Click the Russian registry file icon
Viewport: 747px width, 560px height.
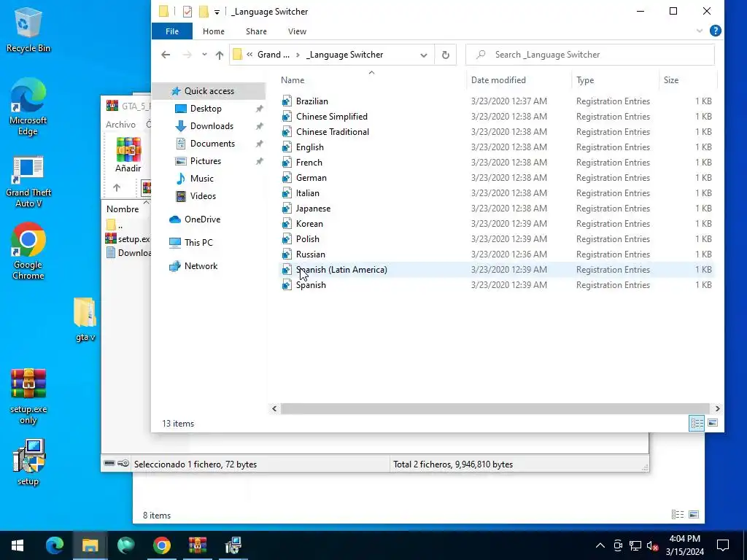[x=286, y=254]
